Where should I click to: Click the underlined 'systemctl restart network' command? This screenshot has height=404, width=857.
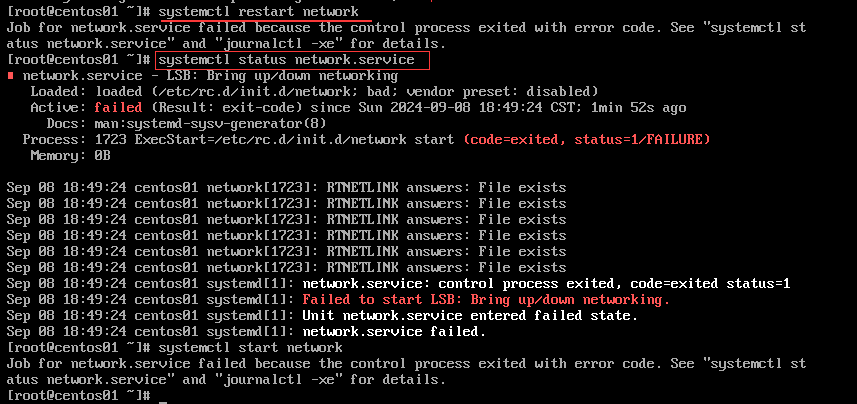[259, 11]
